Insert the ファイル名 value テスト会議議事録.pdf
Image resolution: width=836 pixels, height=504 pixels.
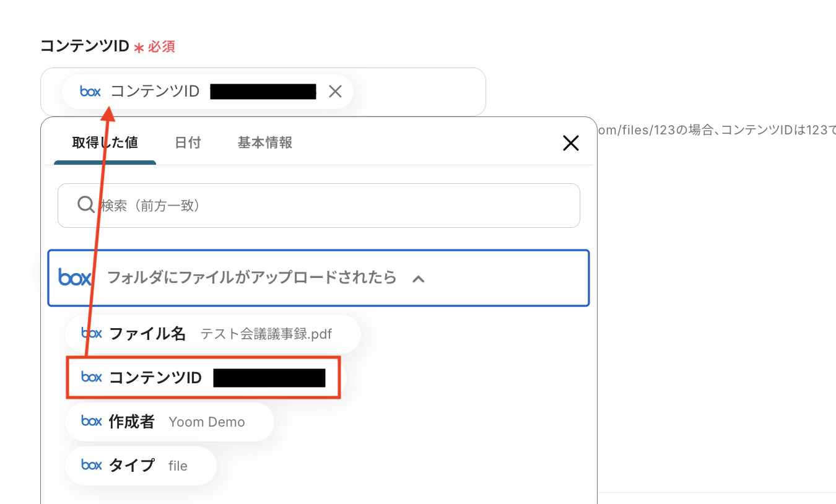point(212,334)
